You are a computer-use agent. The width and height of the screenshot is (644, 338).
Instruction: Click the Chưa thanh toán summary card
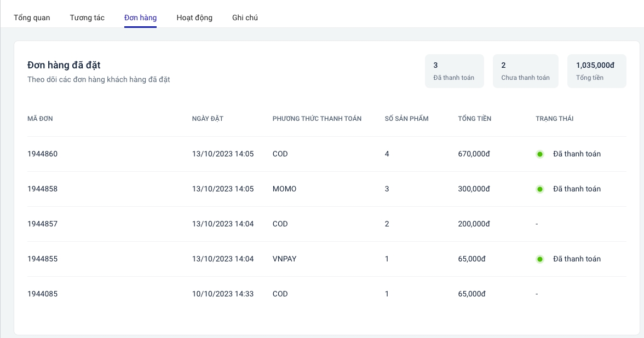(x=525, y=71)
